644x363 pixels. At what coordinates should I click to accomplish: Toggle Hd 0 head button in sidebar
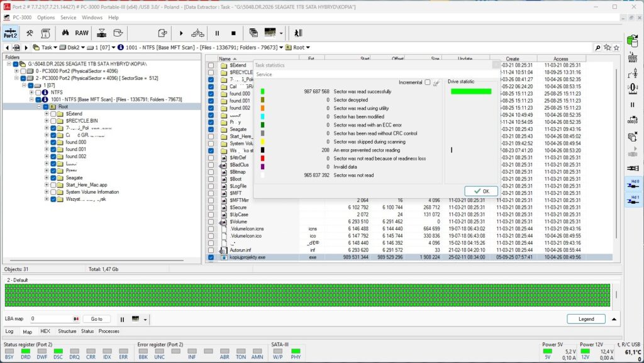pyautogui.click(x=633, y=184)
